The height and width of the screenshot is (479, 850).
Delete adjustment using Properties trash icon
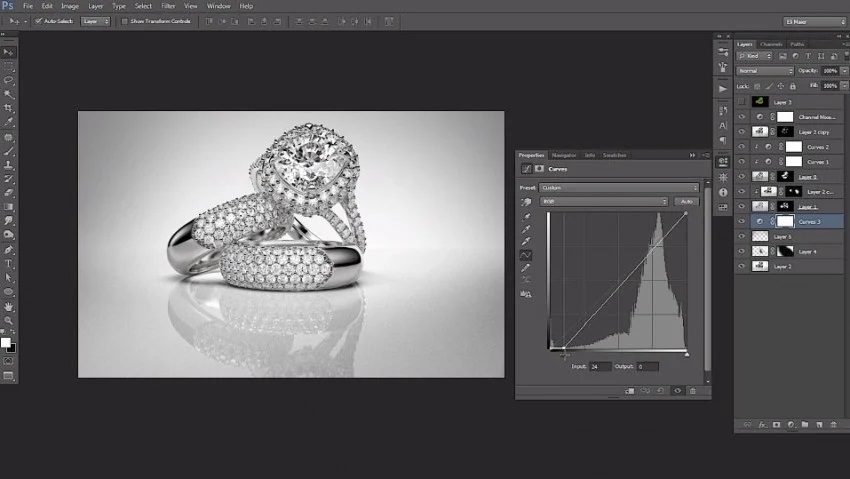694,391
